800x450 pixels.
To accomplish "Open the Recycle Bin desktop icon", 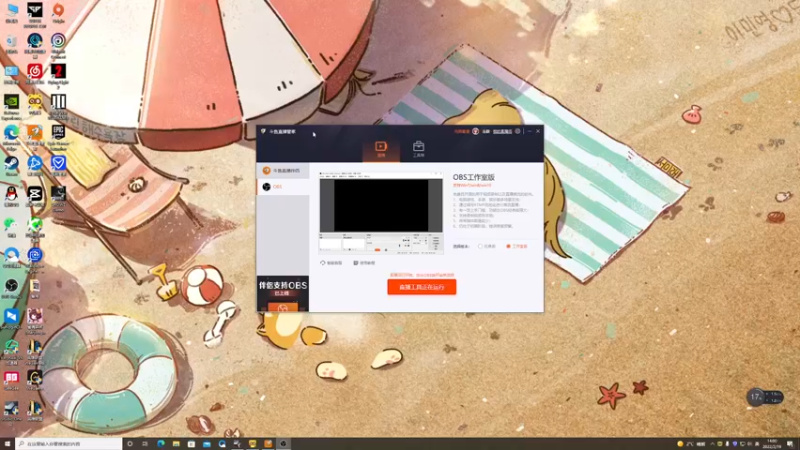I will 11,44.
